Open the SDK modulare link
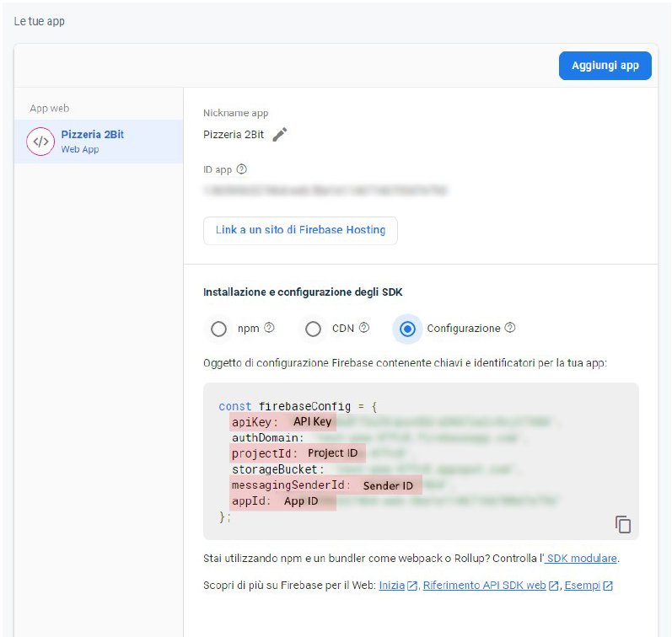672x637 pixels. (582, 558)
